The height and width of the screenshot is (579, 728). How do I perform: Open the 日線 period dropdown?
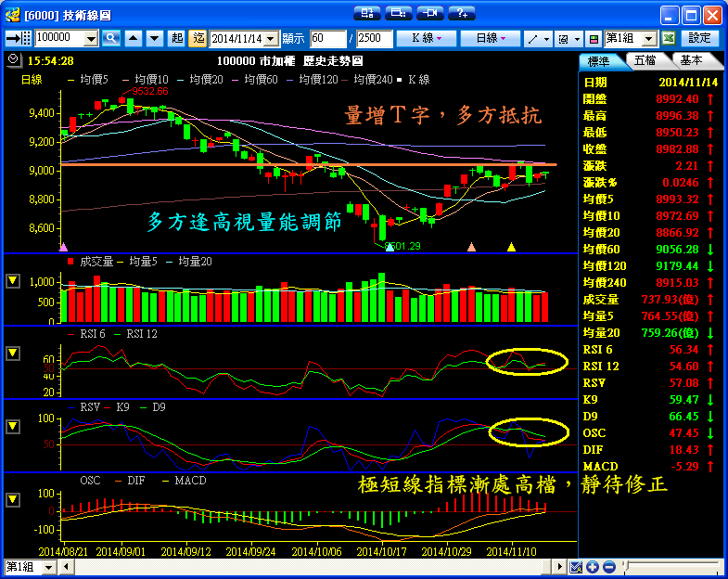click(x=491, y=38)
